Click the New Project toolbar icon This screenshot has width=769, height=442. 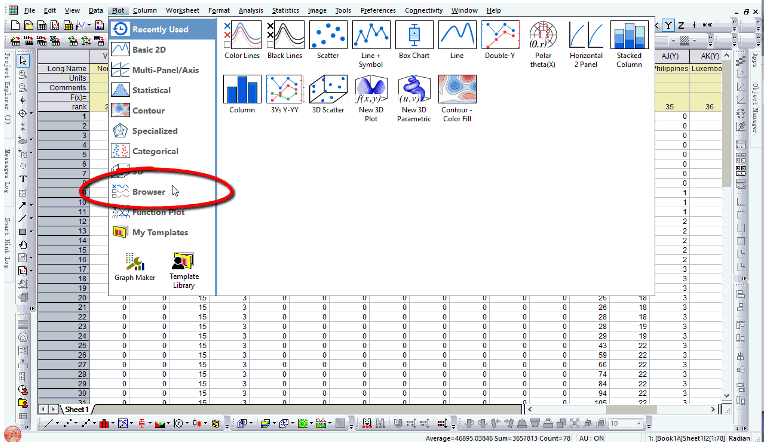[x=15, y=25]
